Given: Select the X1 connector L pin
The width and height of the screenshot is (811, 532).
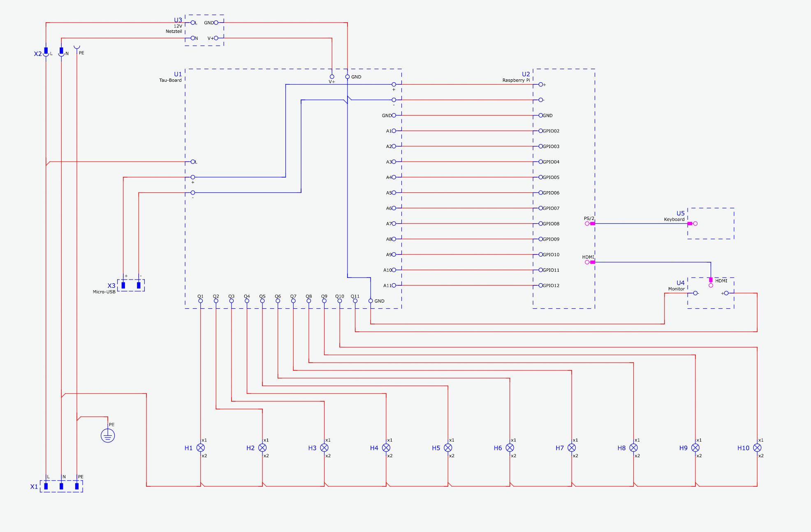Looking at the screenshot, I should (46, 486).
